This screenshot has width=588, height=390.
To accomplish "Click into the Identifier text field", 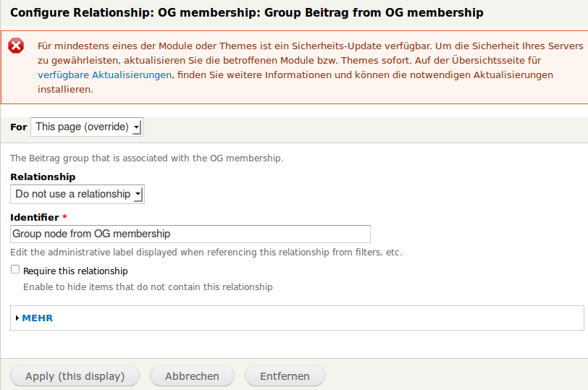I will click(x=190, y=234).
